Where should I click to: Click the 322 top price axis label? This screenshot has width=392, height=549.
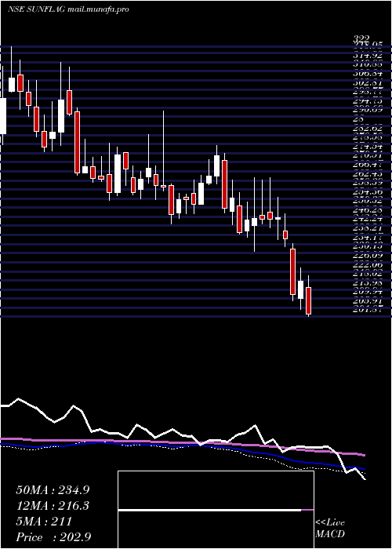(x=361, y=39)
